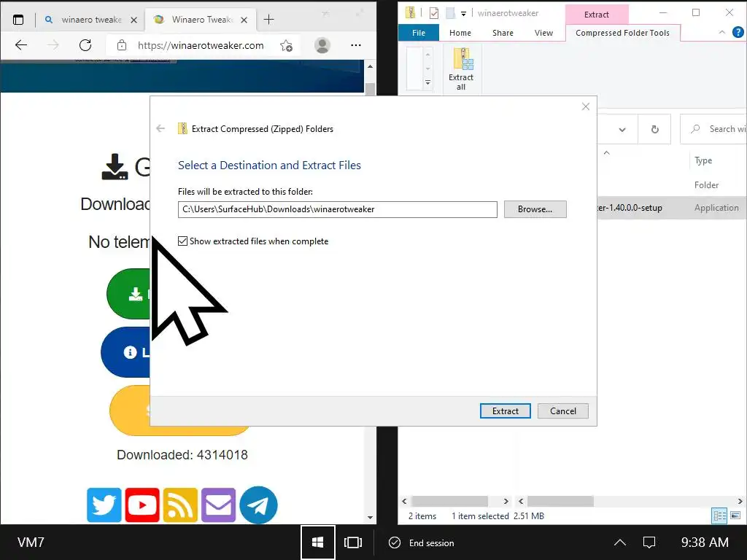Image resolution: width=747 pixels, height=560 pixels.
Task: Open the Edge profile avatar
Action: point(322,45)
